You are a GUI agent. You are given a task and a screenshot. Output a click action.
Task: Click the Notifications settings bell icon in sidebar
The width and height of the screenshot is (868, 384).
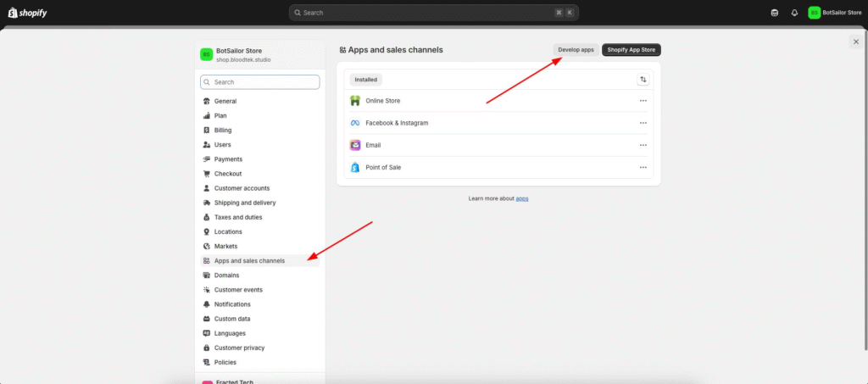[x=207, y=304]
